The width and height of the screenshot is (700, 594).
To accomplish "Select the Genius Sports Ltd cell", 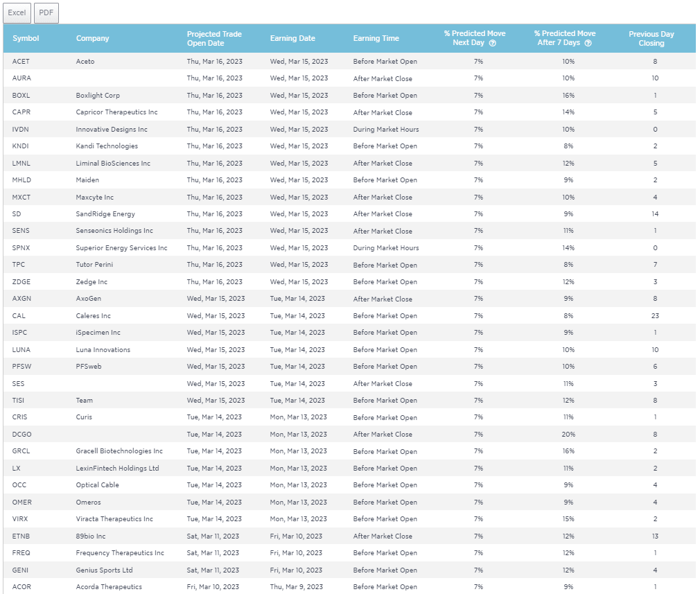I will click(104, 570).
